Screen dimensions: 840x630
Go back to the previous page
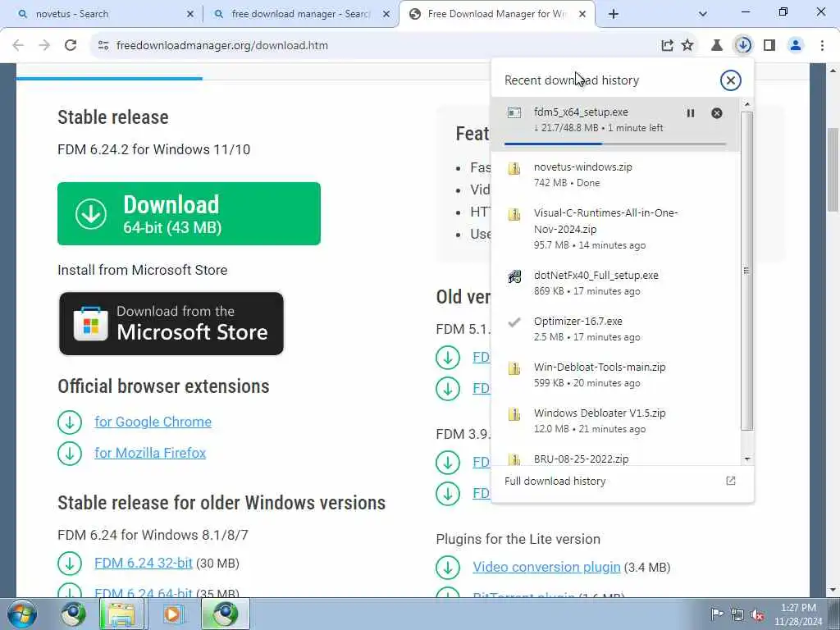pyautogui.click(x=18, y=45)
